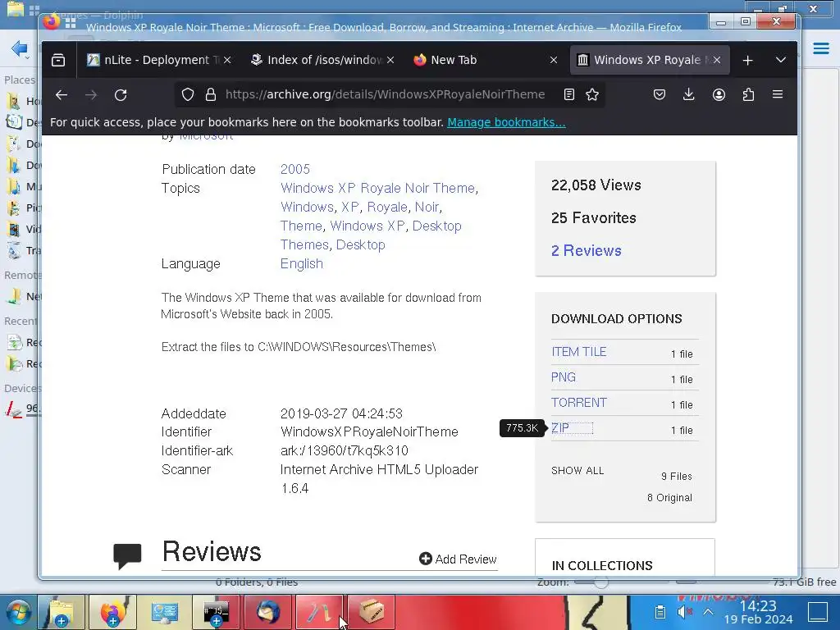This screenshot has height=630, width=840.
Task: Open the Firefox downloads panel
Action: point(688,95)
